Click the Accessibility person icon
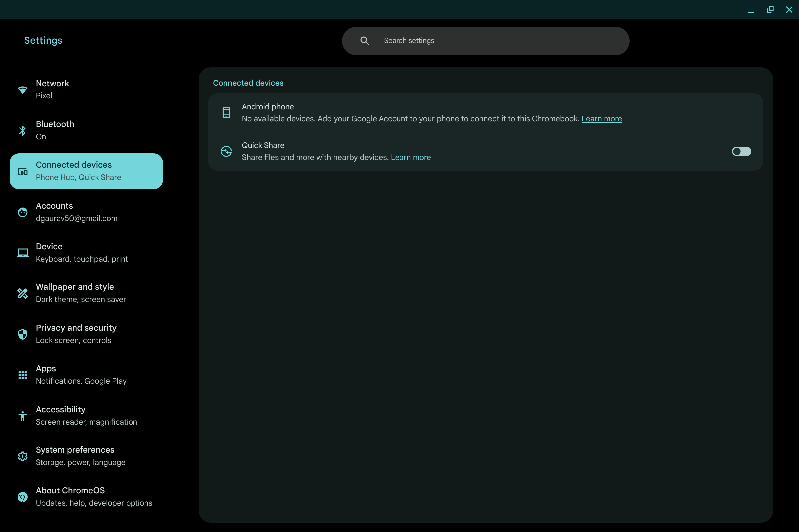The height and width of the screenshot is (532, 799). (22, 416)
